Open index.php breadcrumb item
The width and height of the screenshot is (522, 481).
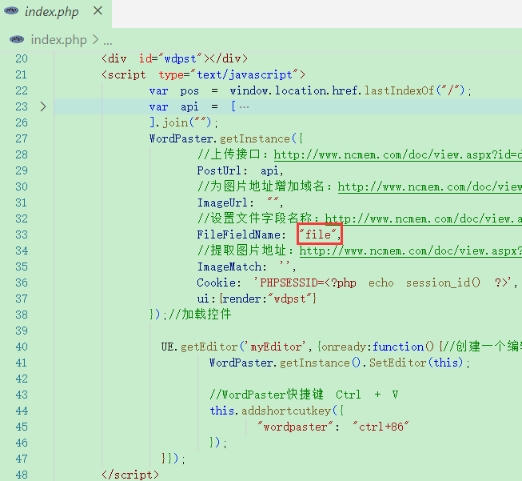[59, 40]
